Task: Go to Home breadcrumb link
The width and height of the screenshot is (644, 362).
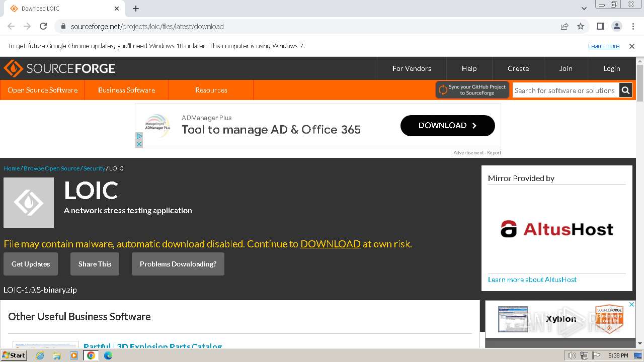Action: coord(12,168)
